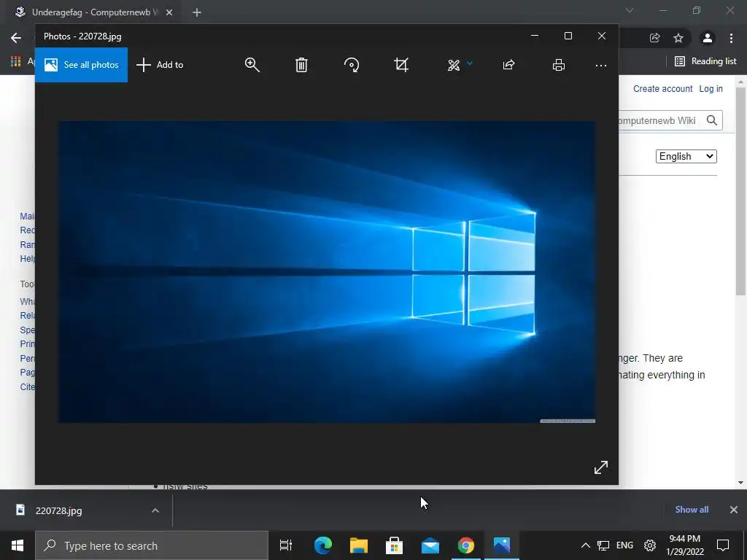This screenshot has width=747, height=560.
Task: Click Show all downloads
Action: pyautogui.click(x=692, y=510)
